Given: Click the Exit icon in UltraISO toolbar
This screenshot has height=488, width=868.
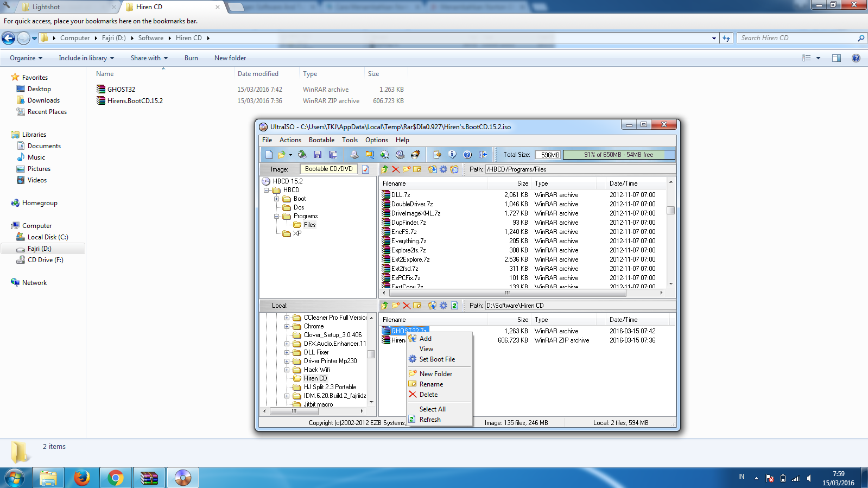Looking at the screenshot, I should pos(483,155).
